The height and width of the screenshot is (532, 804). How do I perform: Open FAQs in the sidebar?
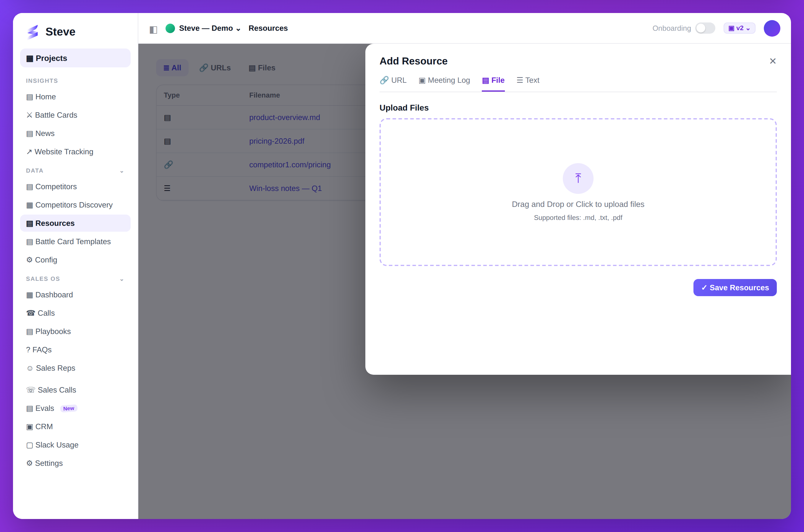(x=75, y=350)
